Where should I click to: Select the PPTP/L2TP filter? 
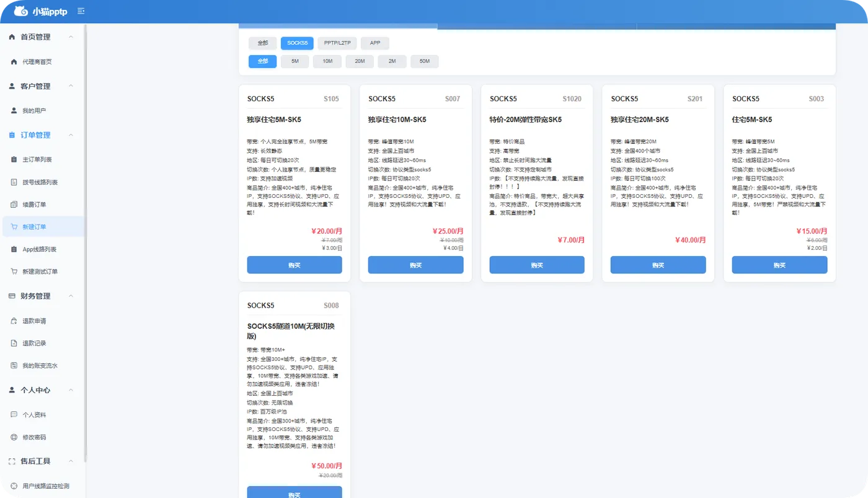337,43
